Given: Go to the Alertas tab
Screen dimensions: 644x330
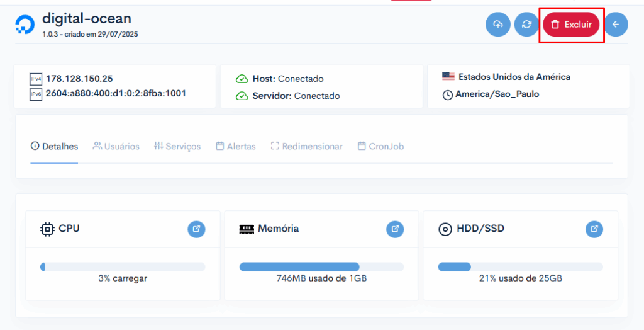Looking at the screenshot, I should 236,146.
